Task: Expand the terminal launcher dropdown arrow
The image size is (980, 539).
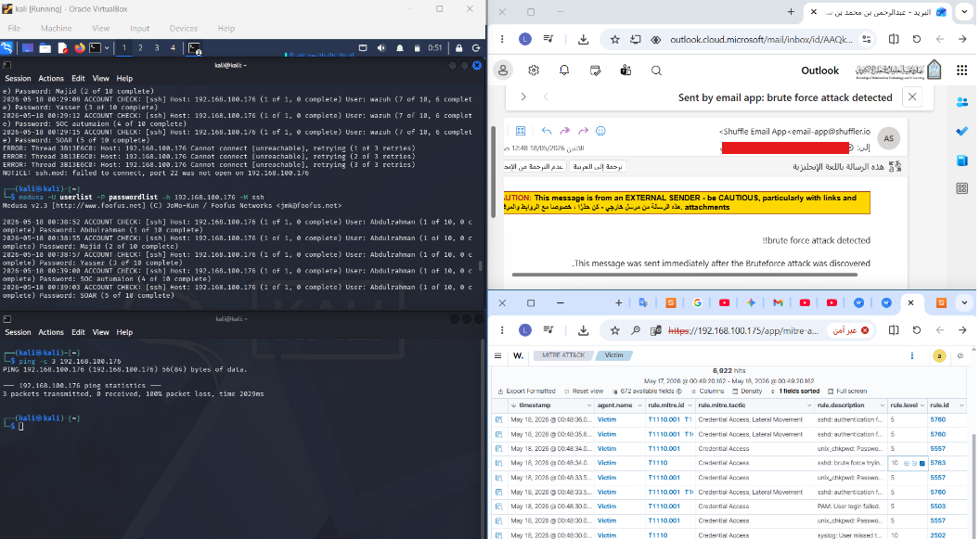Action: [107, 48]
